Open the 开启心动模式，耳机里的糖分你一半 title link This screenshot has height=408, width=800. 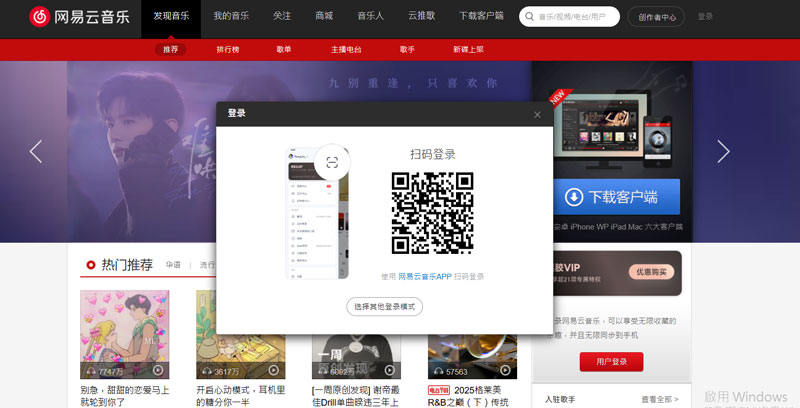point(240,396)
